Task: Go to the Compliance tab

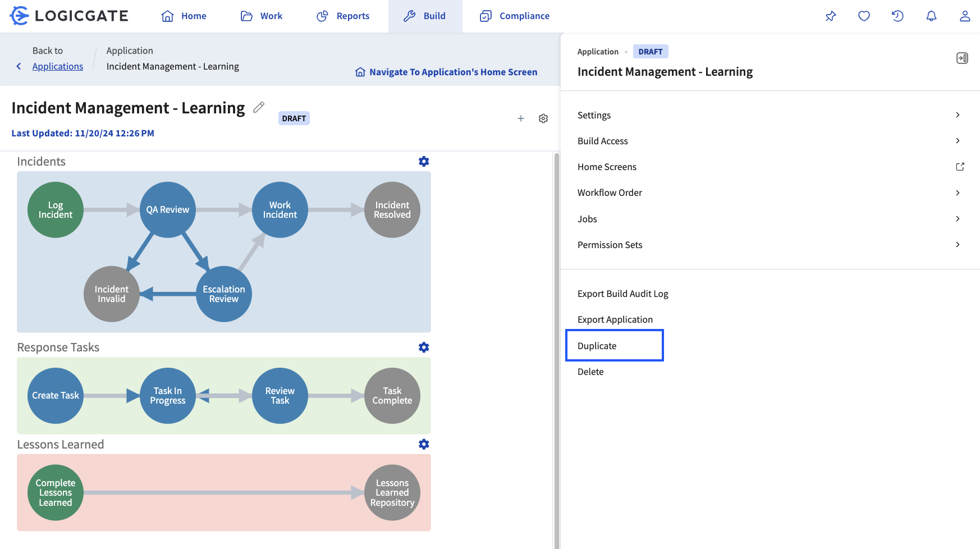Action: click(515, 16)
